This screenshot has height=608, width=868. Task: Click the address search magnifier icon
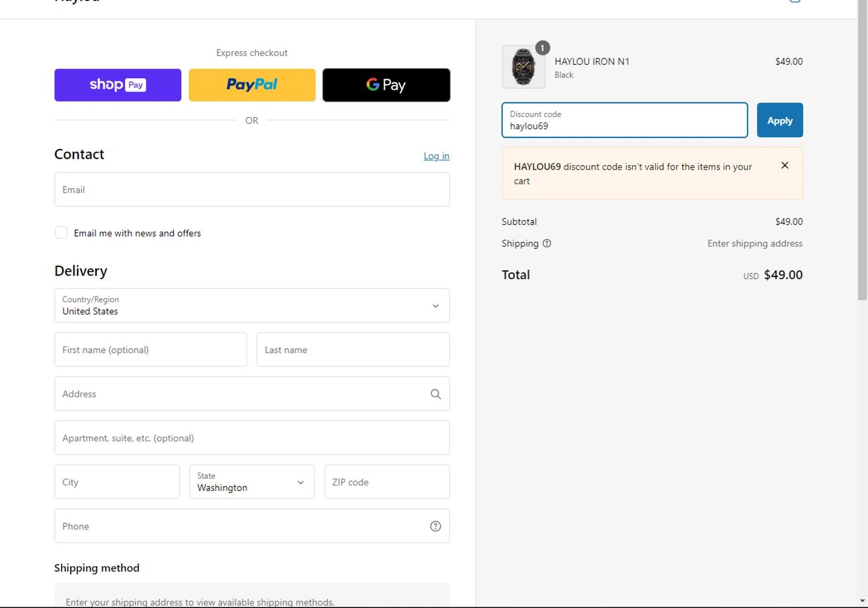pos(436,394)
